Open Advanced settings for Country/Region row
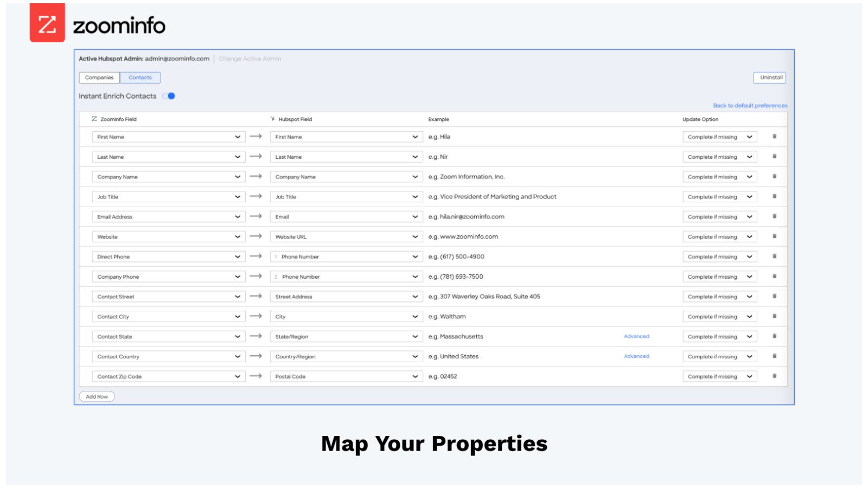The height and width of the screenshot is (488, 868). coord(636,356)
